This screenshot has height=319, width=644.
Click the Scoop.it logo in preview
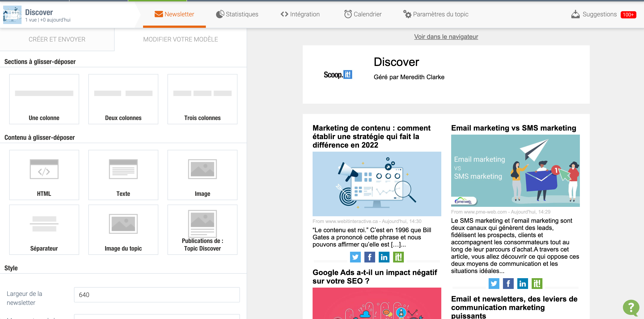(x=338, y=74)
